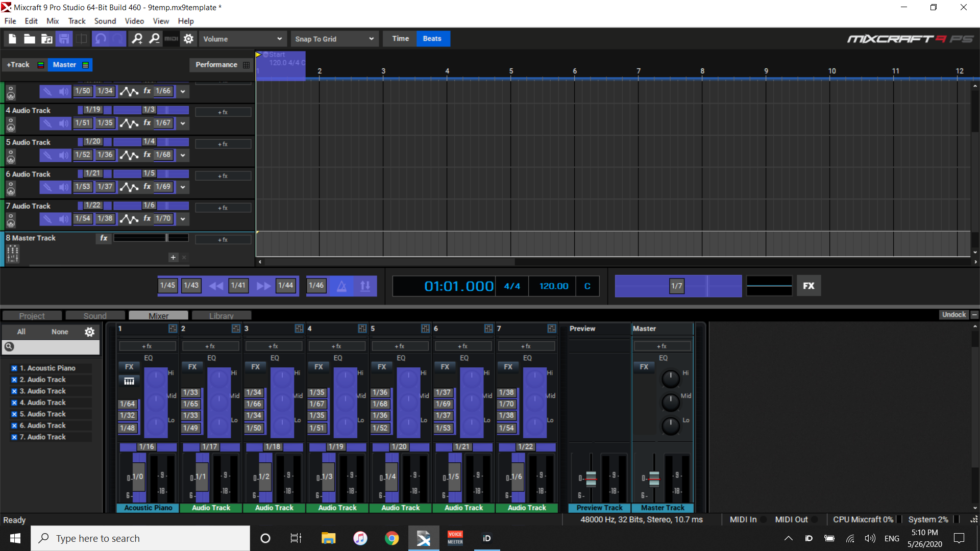The image size is (980, 551).
Task: Click fx button on 8 Master Track
Action: coord(104,238)
